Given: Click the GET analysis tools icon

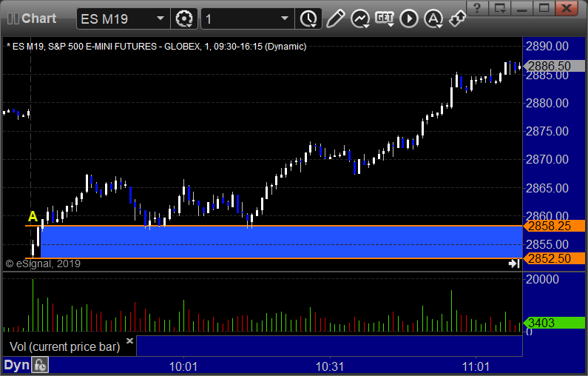Looking at the screenshot, I should [x=385, y=19].
